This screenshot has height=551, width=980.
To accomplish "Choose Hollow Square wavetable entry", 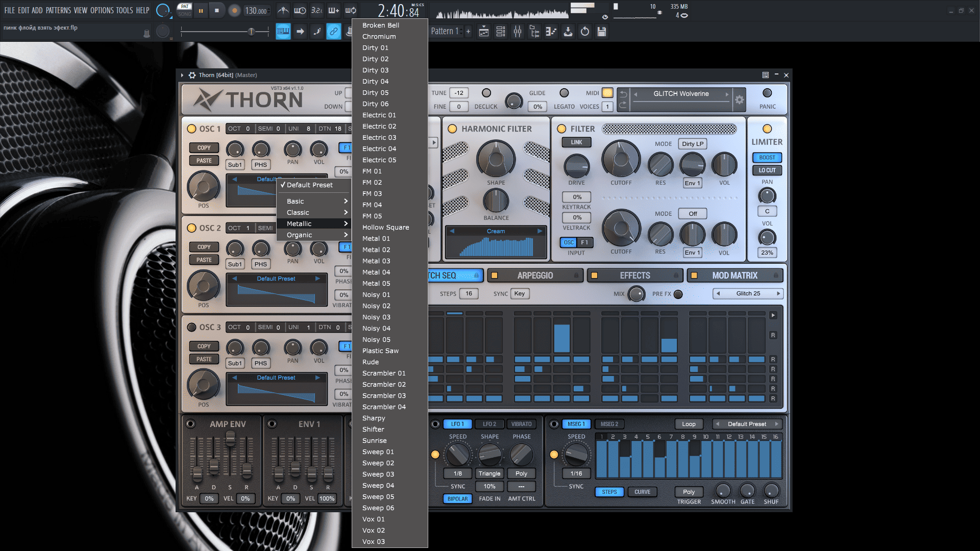I will click(389, 228).
